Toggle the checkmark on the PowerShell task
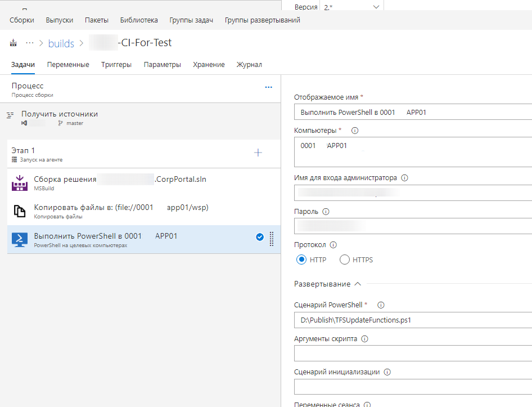Viewport: 532px width, 407px height. (260, 237)
